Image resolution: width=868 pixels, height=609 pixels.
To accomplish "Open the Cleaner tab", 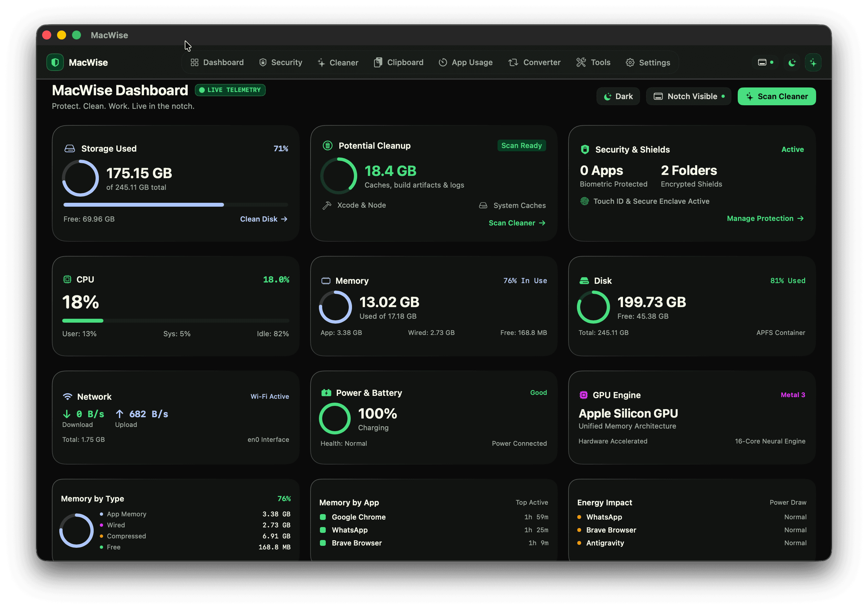I will point(338,63).
